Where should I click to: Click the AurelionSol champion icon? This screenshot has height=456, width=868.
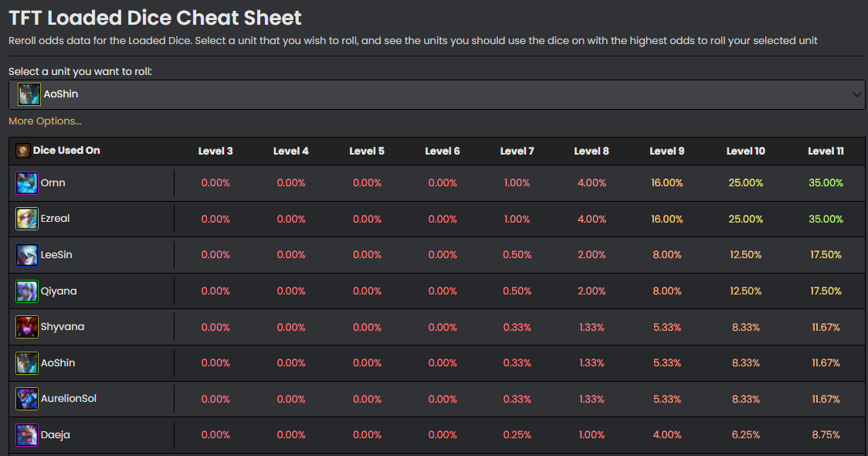click(x=26, y=399)
